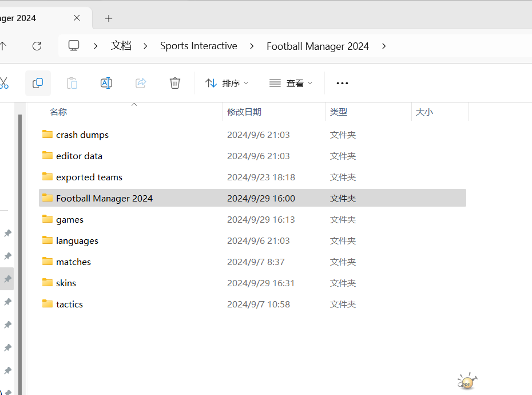Click the Refresh icon beside address bar
Image resolution: width=532 pixels, height=395 pixels.
37,46
